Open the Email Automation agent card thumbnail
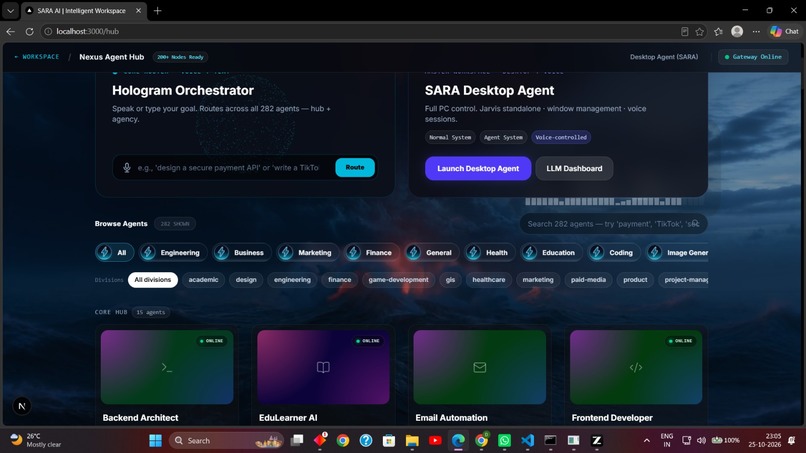Viewport: 806px width, 453px height. 480,367
